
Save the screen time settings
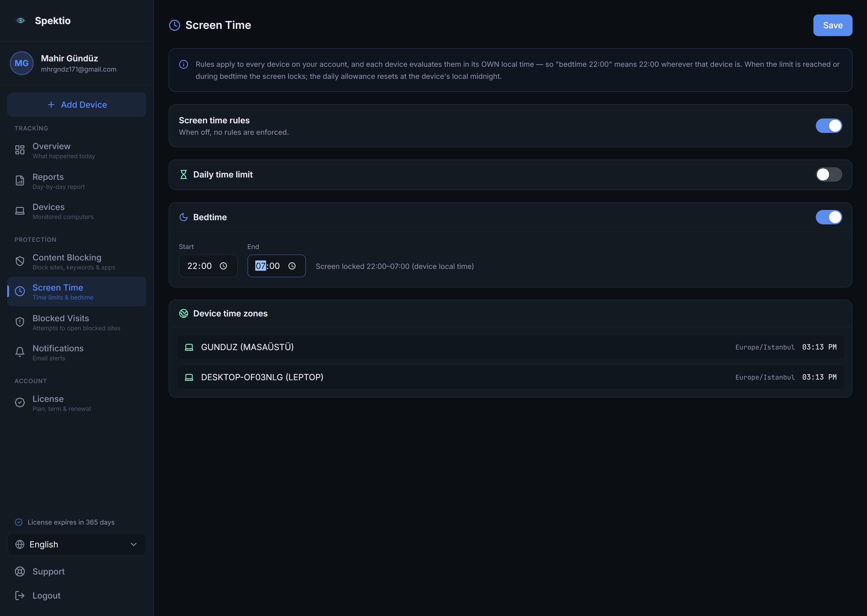tap(832, 25)
